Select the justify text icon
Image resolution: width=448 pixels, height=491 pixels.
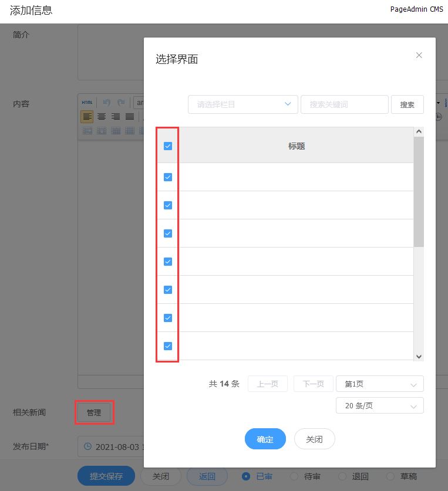(130, 117)
